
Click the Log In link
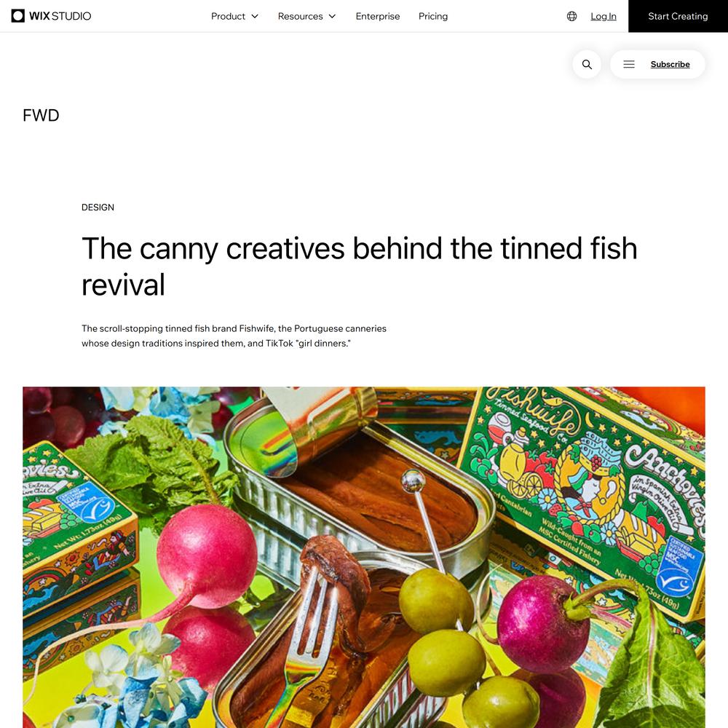603,16
